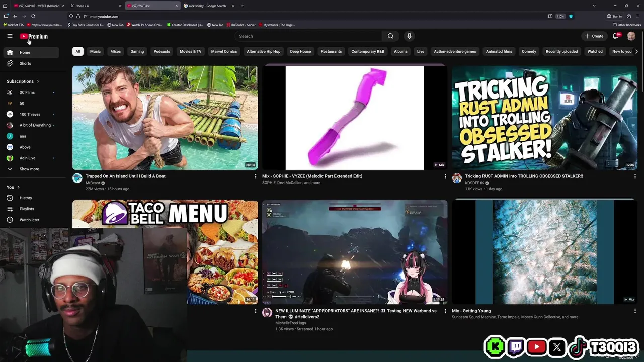Open the Creator Dashboard bookmark

click(x=186, y=25)
